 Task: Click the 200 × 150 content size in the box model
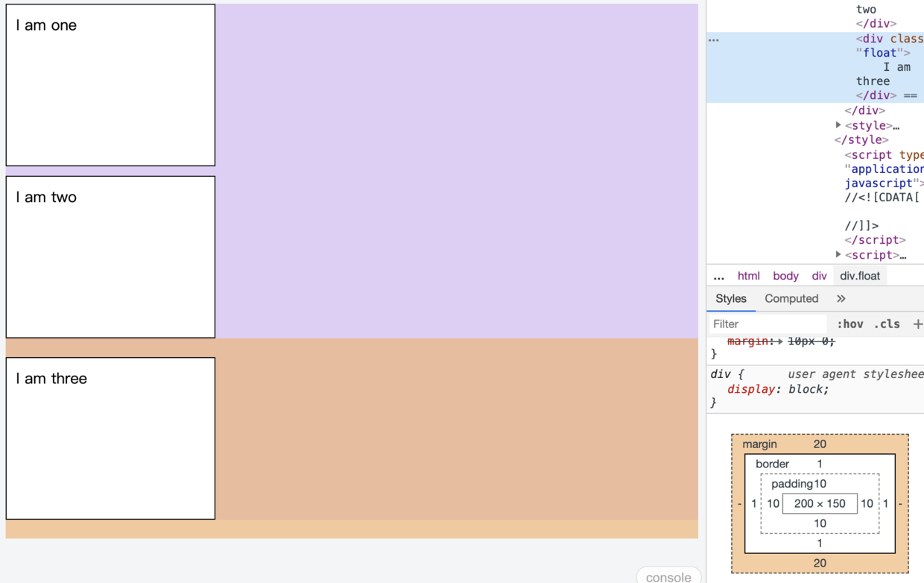(x=820, y=504)
